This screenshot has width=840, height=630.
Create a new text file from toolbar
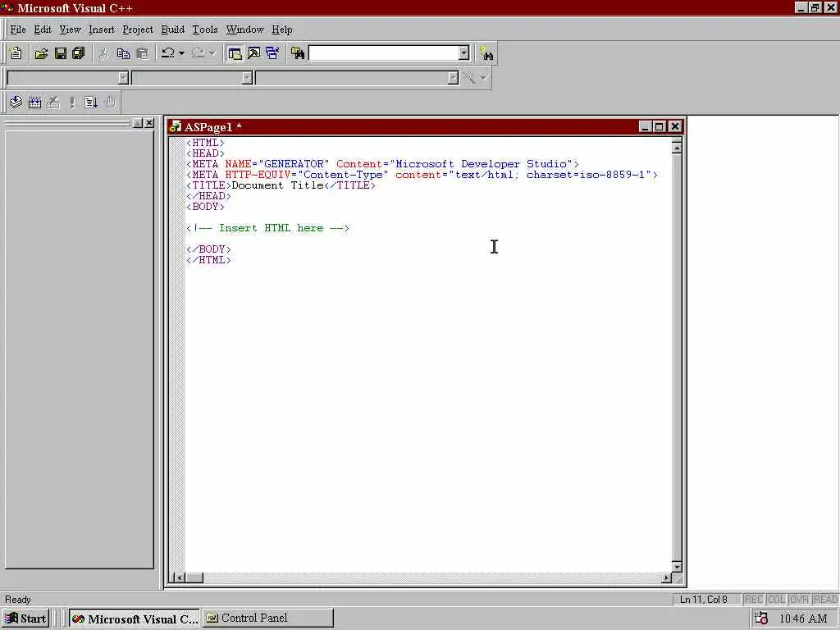(x=16, y=53)
